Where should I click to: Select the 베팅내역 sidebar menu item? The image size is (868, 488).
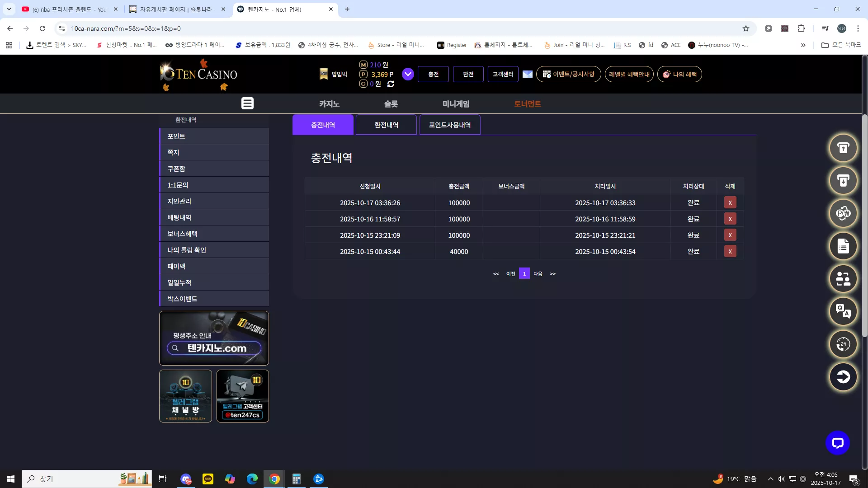(x=214, y=217)
